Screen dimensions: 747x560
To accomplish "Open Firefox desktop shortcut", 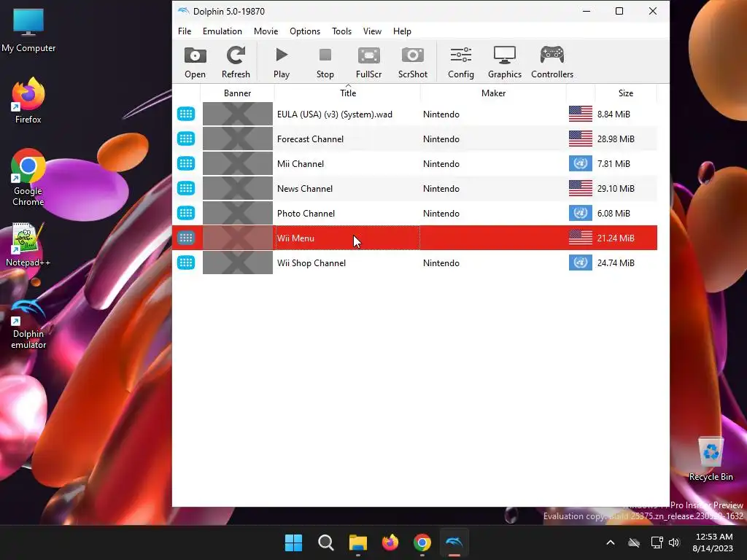I will [28, 101].
